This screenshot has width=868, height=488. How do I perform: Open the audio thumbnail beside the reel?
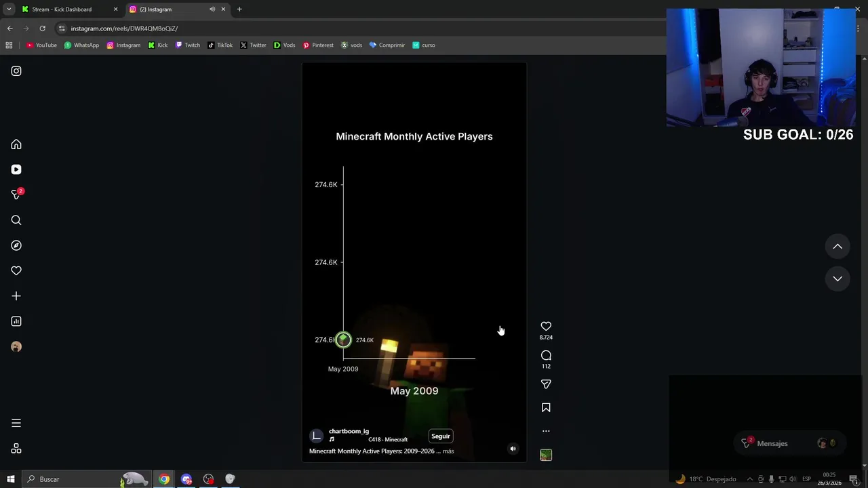coord(546,455)
